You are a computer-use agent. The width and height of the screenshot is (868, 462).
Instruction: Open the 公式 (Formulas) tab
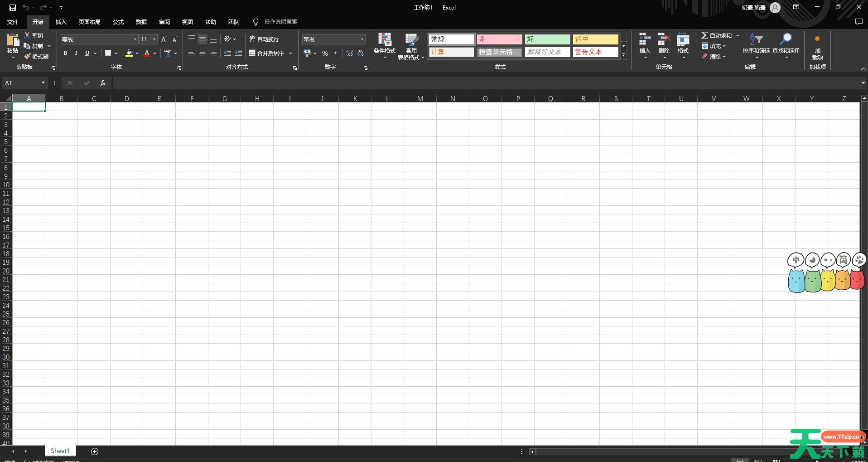(118, 22)
